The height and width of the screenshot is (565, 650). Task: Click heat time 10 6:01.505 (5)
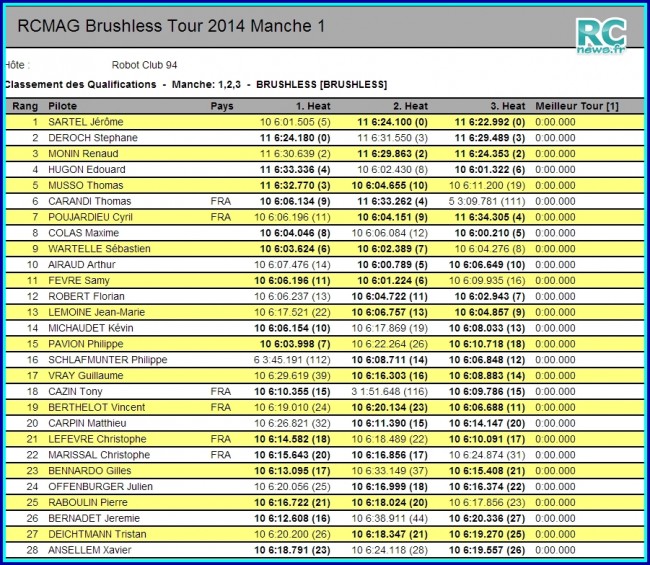click(x=295, y=122)
